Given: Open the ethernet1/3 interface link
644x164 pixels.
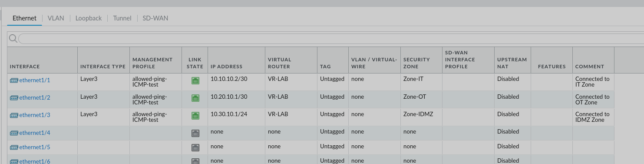Looking at the screenshot, I should pyautogui.click(x=35, y=115).
